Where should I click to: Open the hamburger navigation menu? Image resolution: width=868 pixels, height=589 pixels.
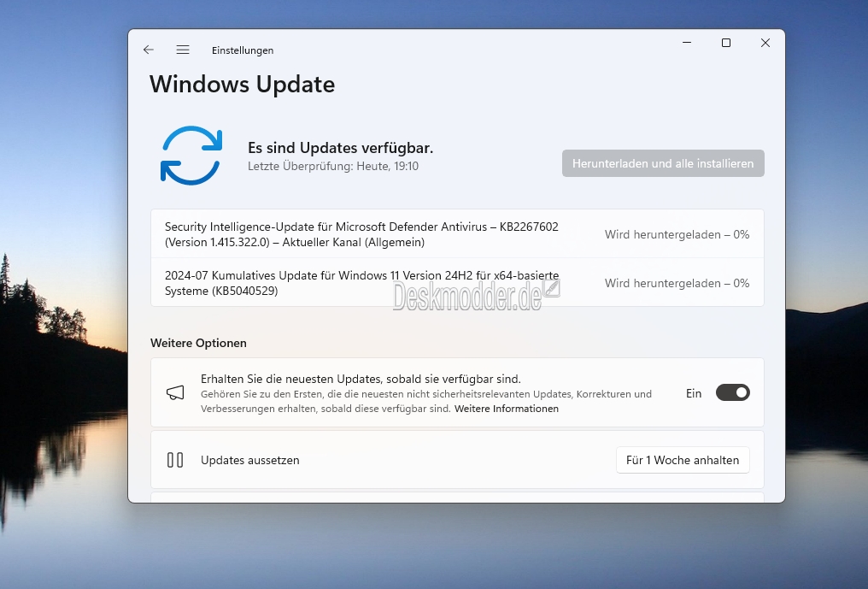[183, 50]
